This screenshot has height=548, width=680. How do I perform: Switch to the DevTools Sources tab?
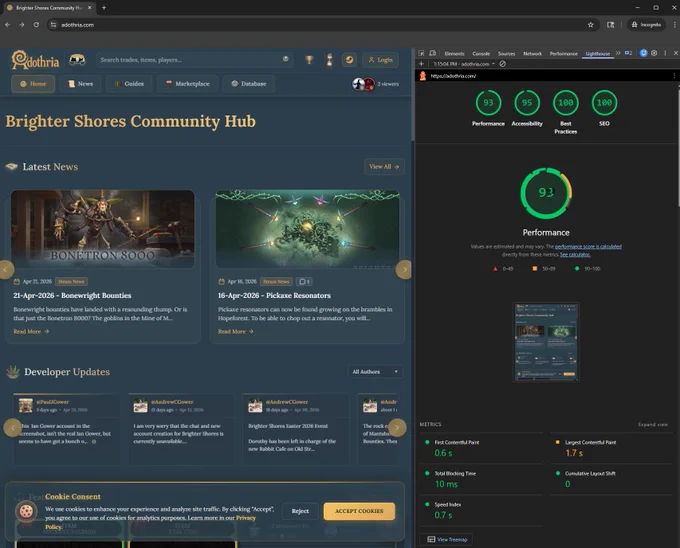[x=506, y=54]
